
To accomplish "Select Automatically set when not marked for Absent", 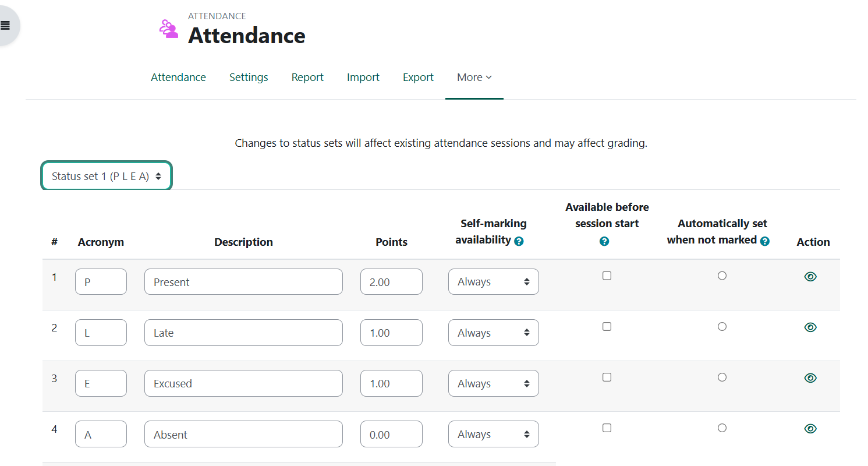I will pos(722,428).
